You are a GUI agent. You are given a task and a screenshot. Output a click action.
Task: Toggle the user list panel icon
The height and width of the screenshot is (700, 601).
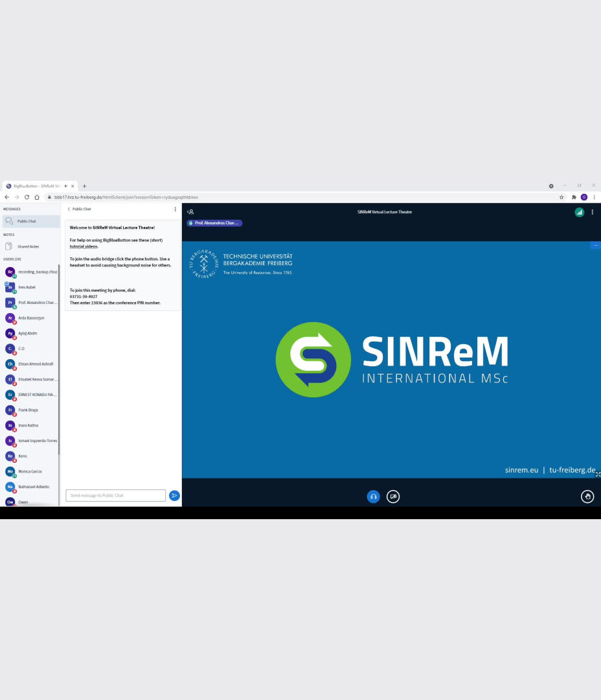[x=190, y=212]
